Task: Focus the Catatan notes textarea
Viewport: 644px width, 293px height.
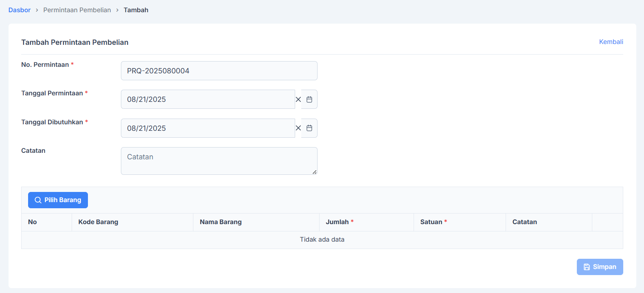Action: point(219,161)
